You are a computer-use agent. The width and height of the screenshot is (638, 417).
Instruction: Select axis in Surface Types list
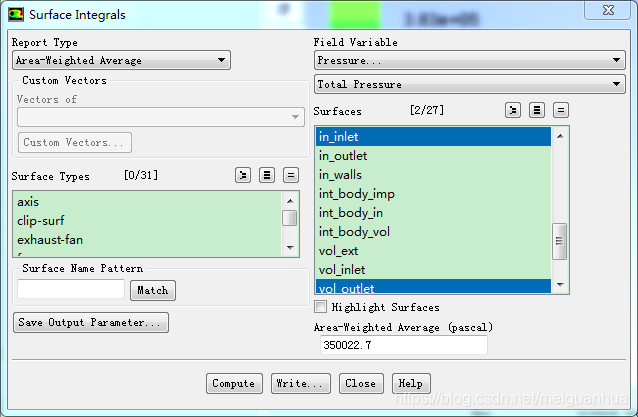[147, 202]
